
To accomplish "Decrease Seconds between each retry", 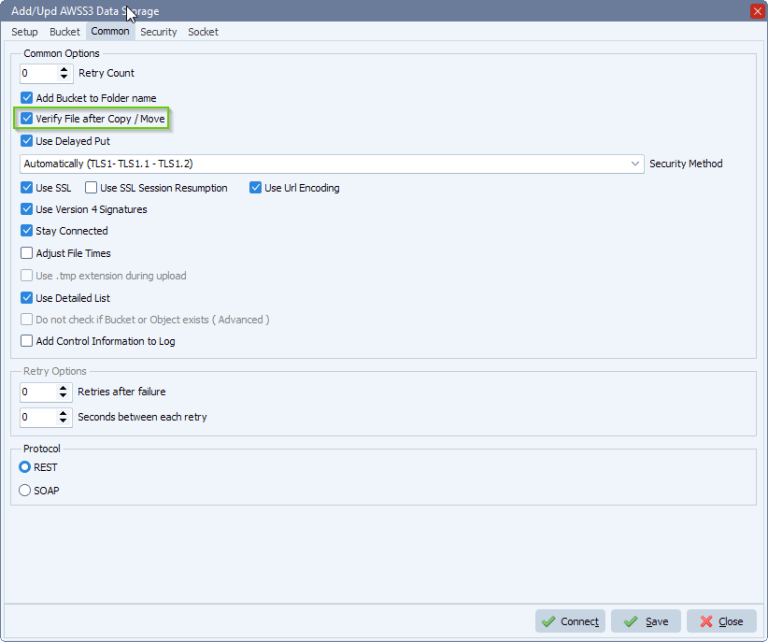I will click(63, 421).
